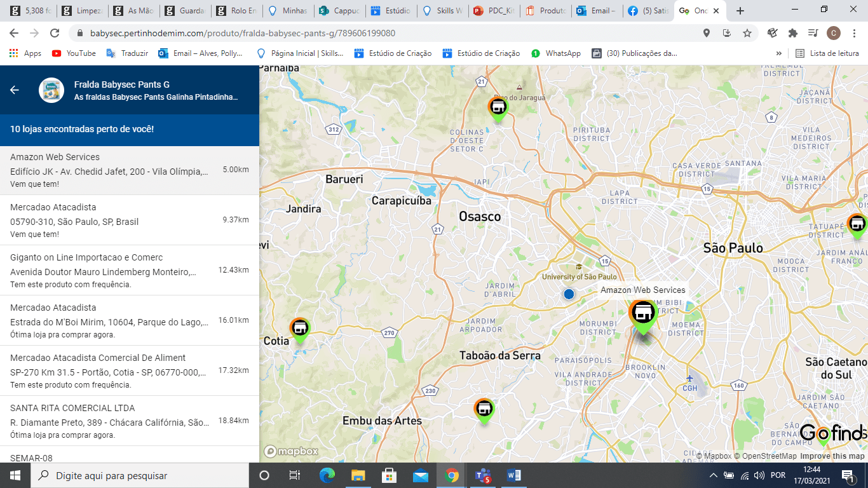Image resolution: width=868 pixels, height=488 pixels.
Task: Open a new tab with plus button
Action: [740, 11]
